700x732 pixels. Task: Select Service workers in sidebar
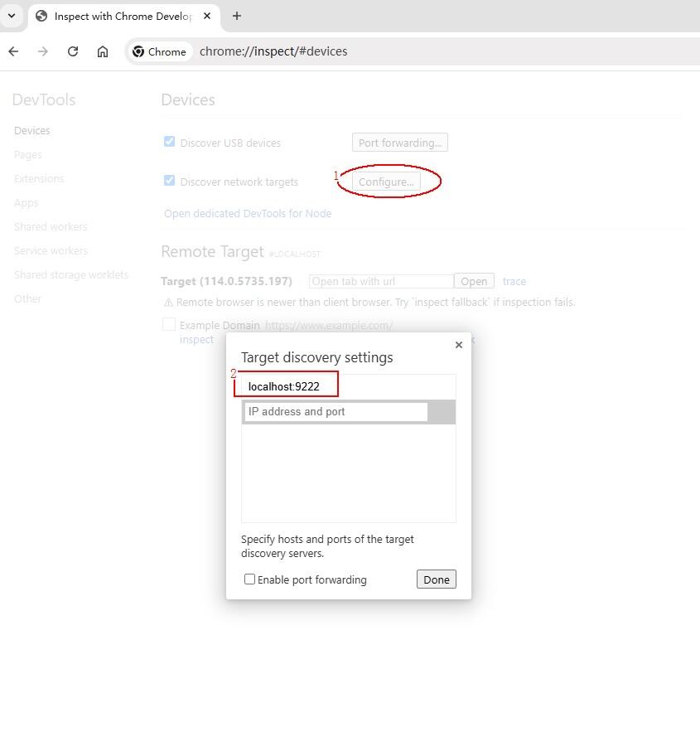(51, 251)
